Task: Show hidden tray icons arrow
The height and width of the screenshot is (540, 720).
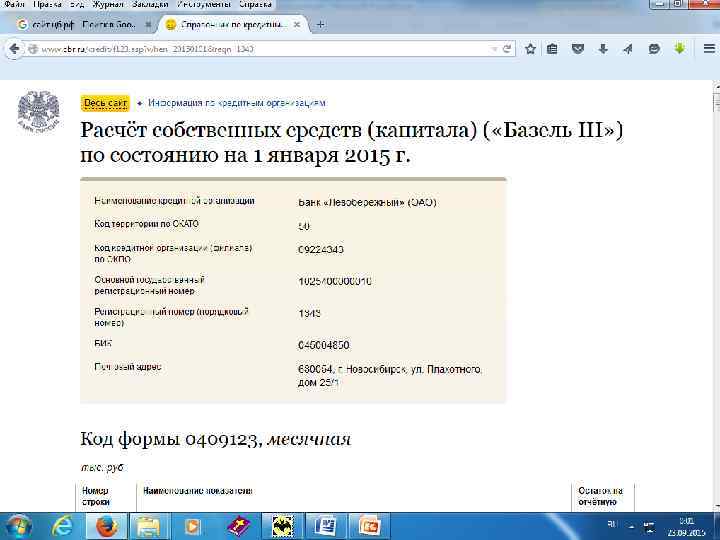Action: [x=631, y=527]
